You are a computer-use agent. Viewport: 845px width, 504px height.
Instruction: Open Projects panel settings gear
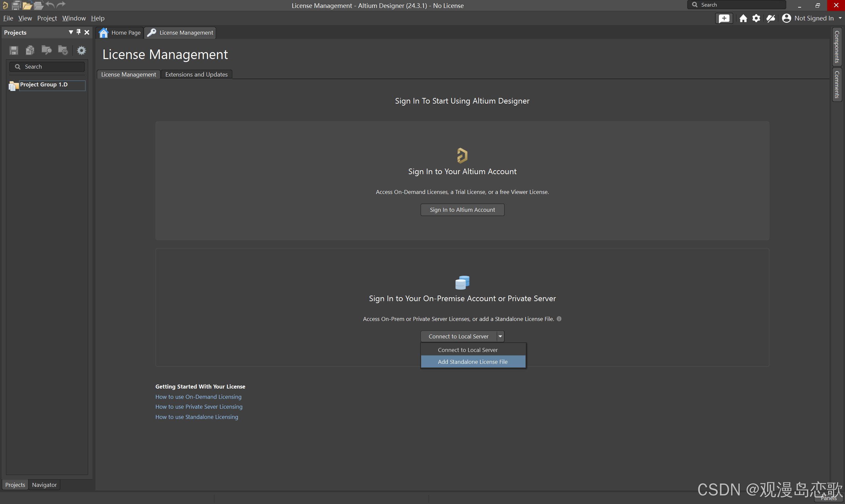(81, 50)
